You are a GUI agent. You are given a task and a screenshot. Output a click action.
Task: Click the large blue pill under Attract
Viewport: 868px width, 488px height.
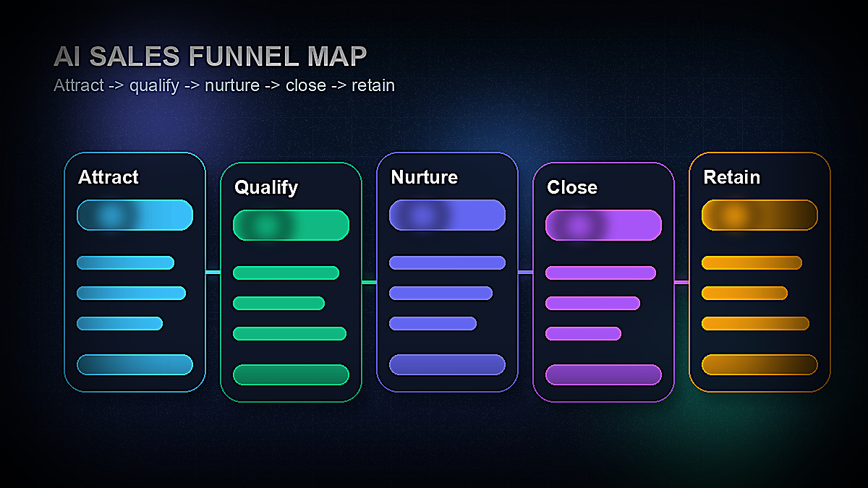135,215
